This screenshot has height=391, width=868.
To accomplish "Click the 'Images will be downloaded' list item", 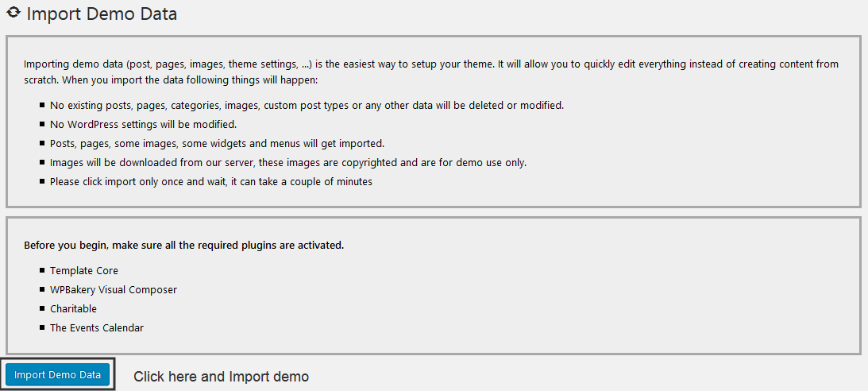I will (288, 162).
